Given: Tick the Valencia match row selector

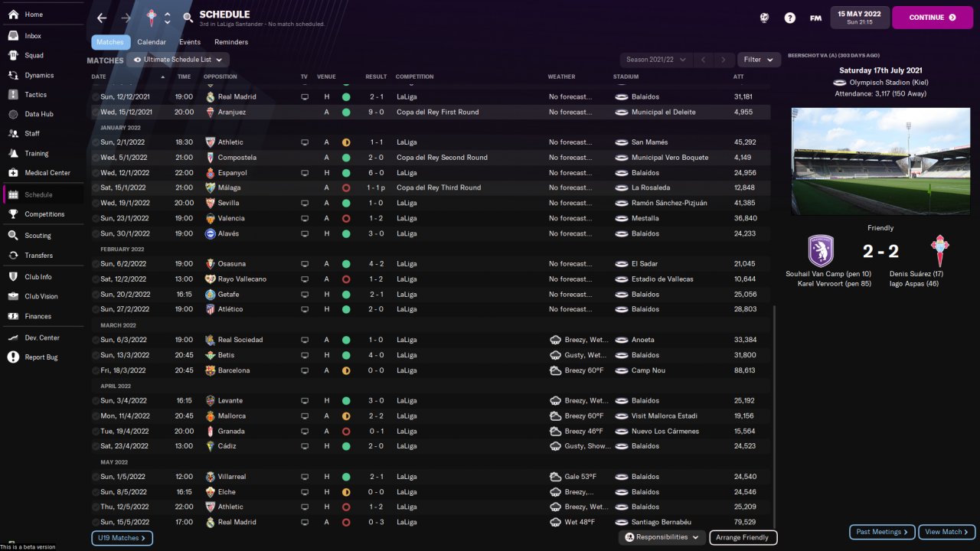Looking at the screenshot, I should click(96, 218).
